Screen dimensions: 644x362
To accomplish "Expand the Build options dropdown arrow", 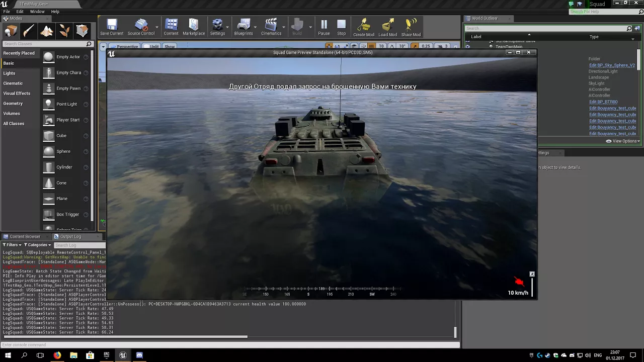I will 310,27.
